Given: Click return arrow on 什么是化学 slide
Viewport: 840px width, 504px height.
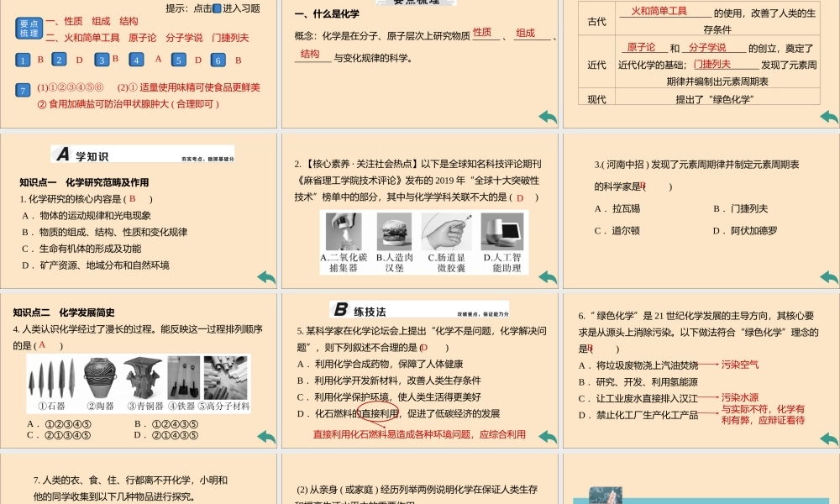Looking at the screenshot, I should click(x=548, y=117).
